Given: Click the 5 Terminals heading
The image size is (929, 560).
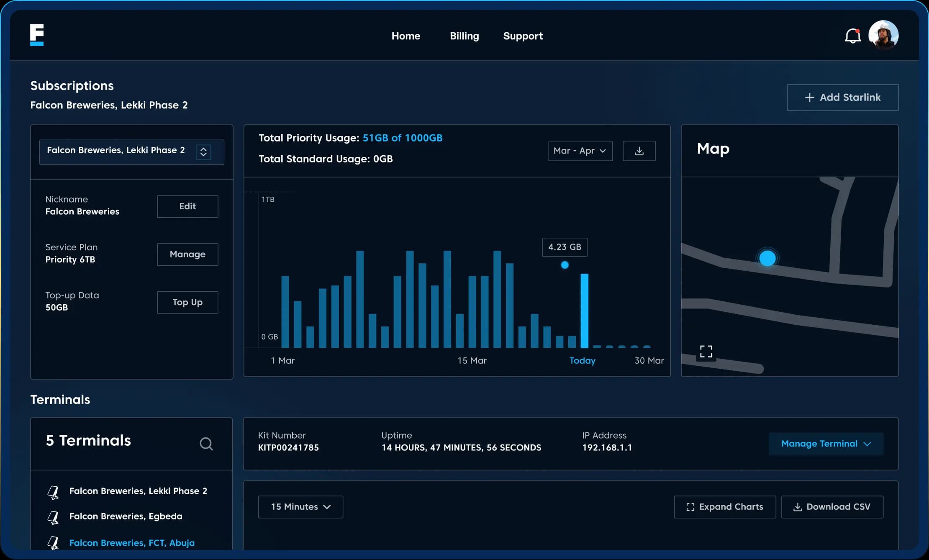Looking at the screenshot, I should (88, 441).
